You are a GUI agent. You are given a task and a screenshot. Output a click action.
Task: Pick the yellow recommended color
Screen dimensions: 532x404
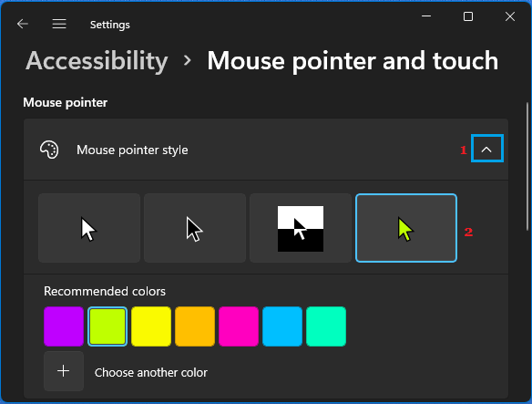coord(151,326)
